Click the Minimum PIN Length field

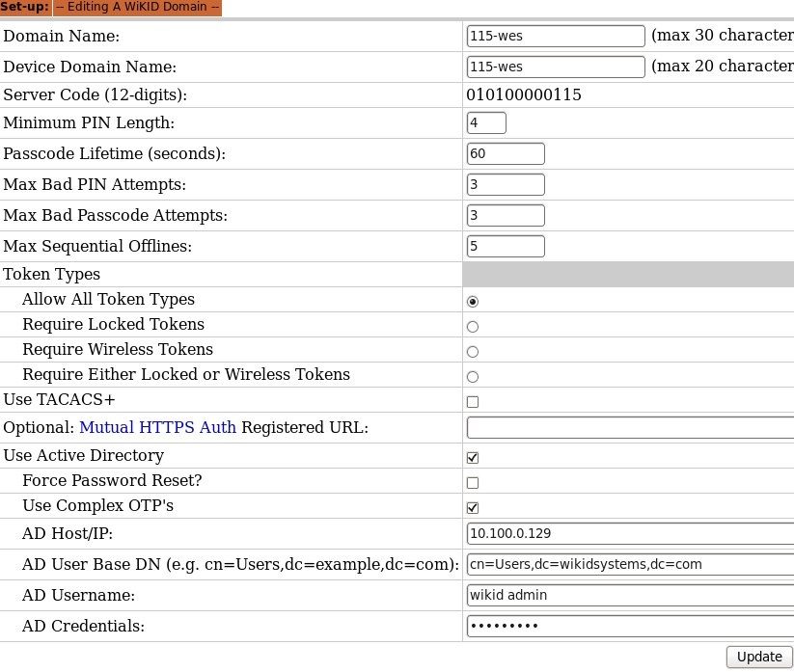486,122
